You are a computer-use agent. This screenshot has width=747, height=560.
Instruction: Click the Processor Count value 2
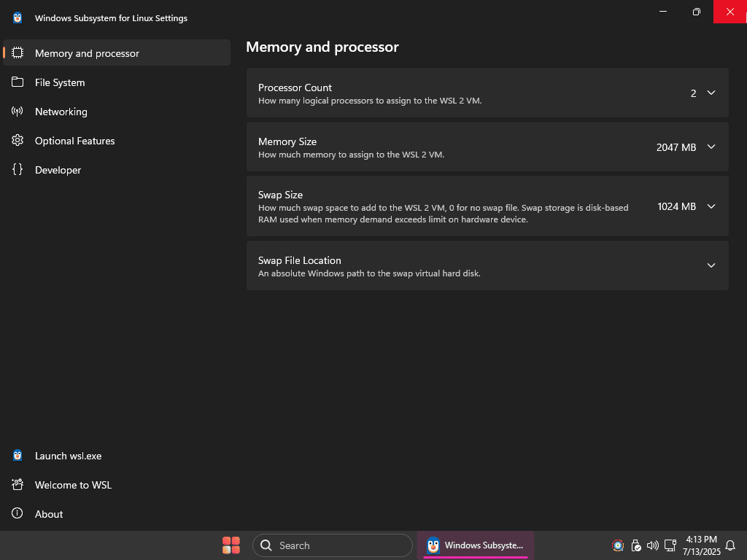pos(693,93)
